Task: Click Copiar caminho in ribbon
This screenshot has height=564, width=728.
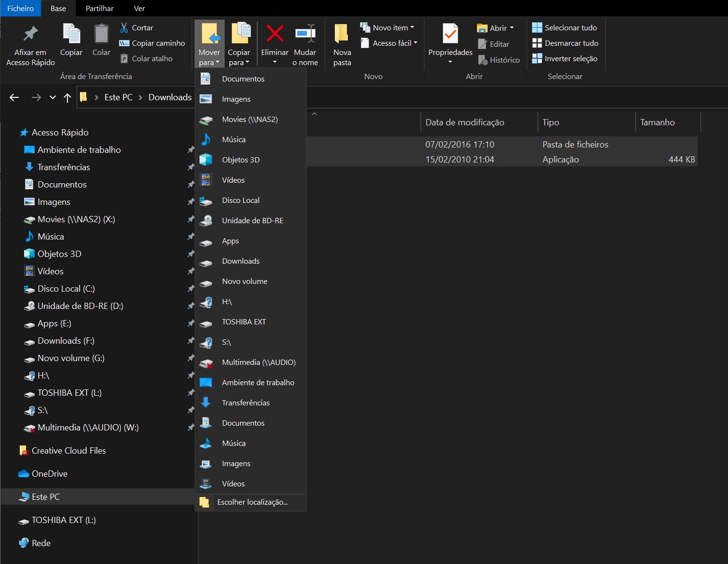Action: click(x=152, y=43)
